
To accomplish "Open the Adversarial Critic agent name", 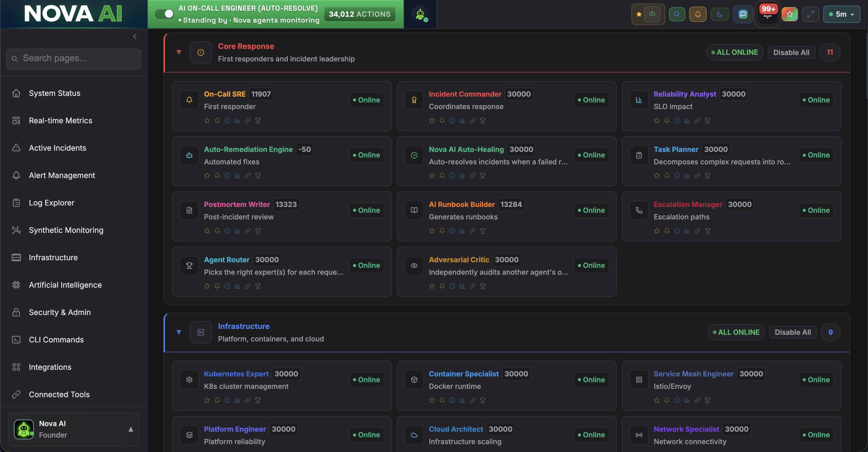I will 459,260.
